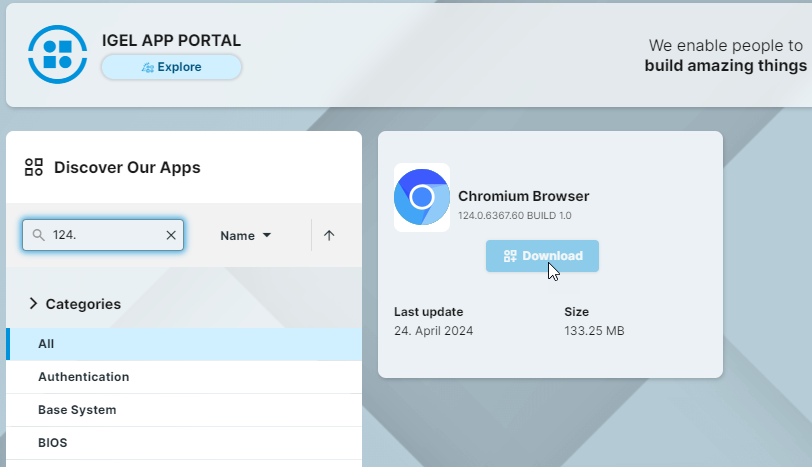Clear the search text with the X icon
Viewport: 812px width, 467px height.
pyautogui.click(x=171, y=235)
